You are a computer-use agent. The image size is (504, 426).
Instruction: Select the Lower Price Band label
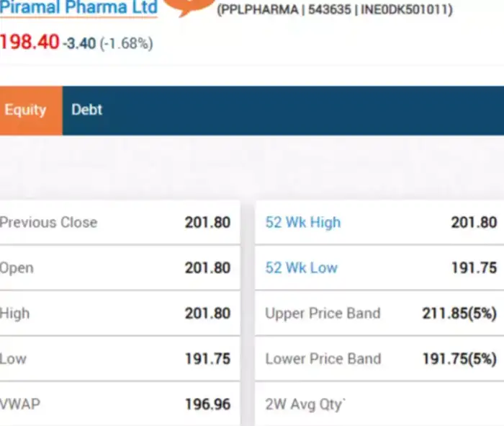coord(323,359)
